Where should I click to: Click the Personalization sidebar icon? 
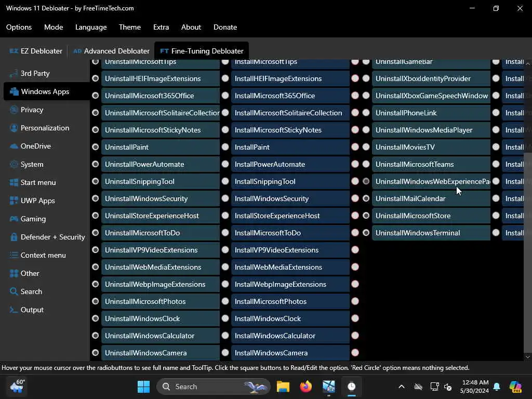(x=14, y=128)
